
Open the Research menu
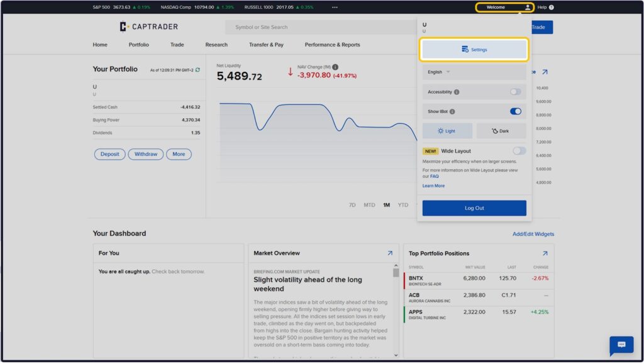[216, 45]
